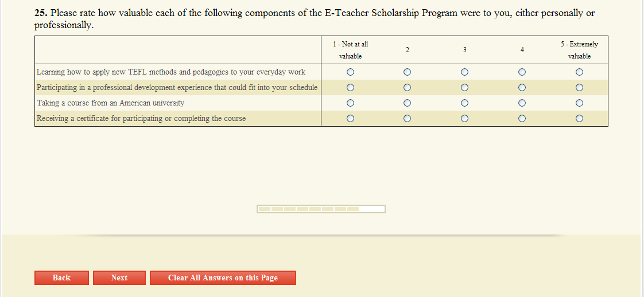Choose rating 2 for 'Taking a course from an American university'

(x=408, y=103)
